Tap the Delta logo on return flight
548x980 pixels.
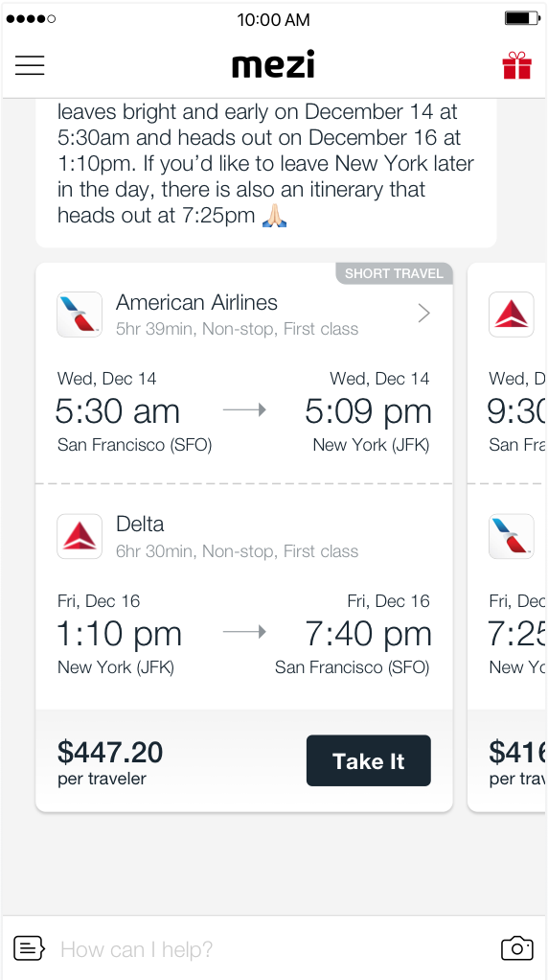coord(80,536)
